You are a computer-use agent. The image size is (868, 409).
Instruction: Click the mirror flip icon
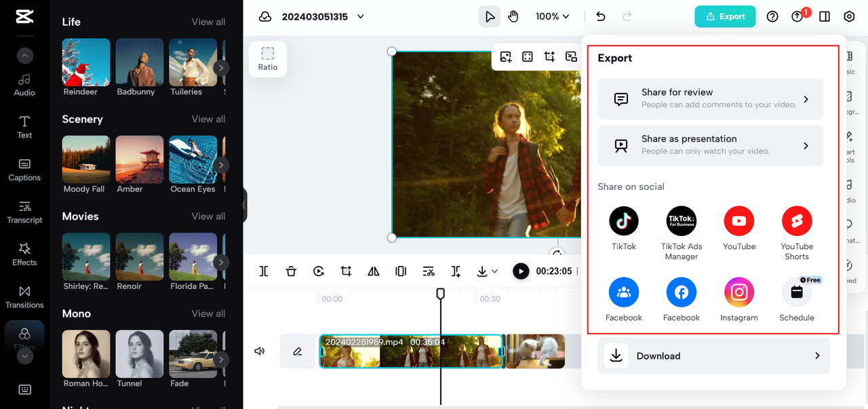(x=374, y=271)
